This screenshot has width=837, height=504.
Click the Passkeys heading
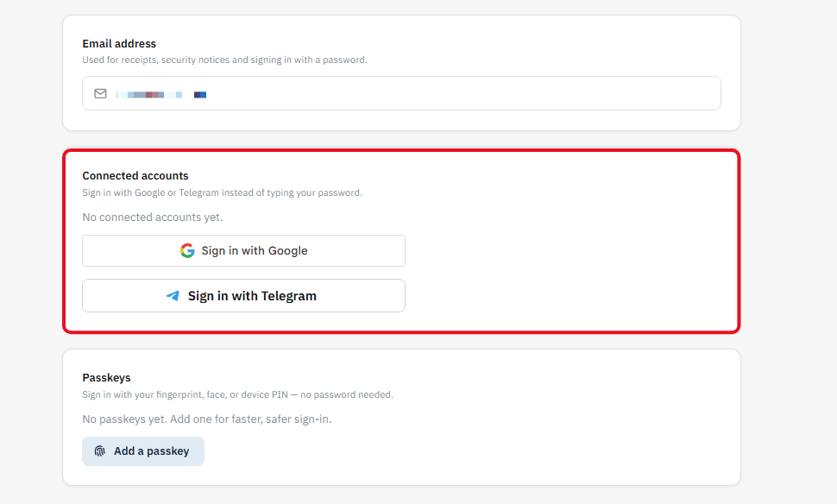(x=106, y=377)
